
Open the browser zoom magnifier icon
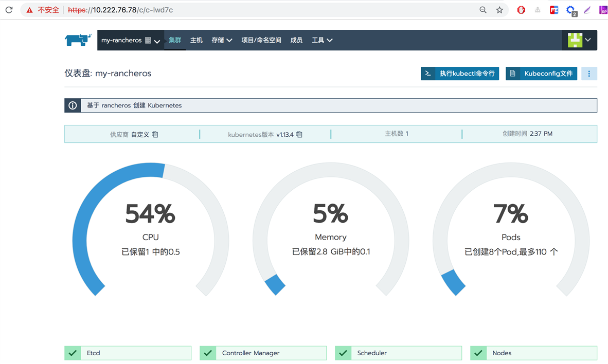tap(483, 10)
